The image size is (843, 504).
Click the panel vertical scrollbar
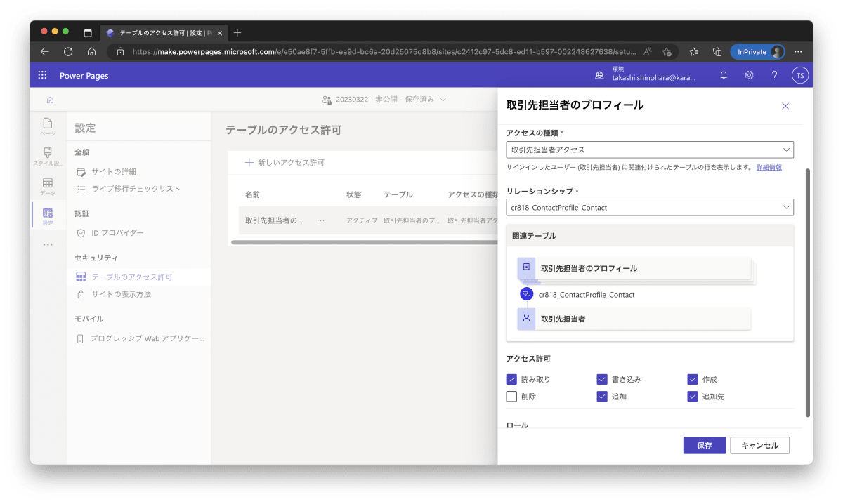click(807, 291)
